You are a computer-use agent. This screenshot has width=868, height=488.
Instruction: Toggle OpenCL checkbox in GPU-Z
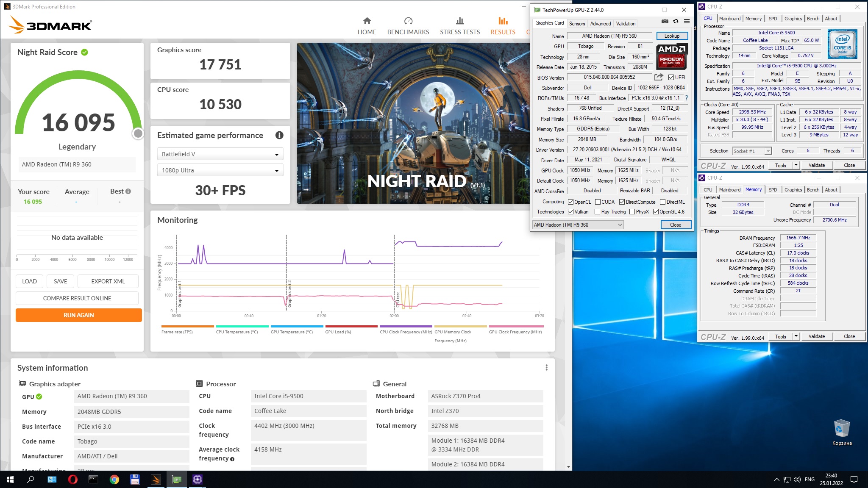(570, 202)
